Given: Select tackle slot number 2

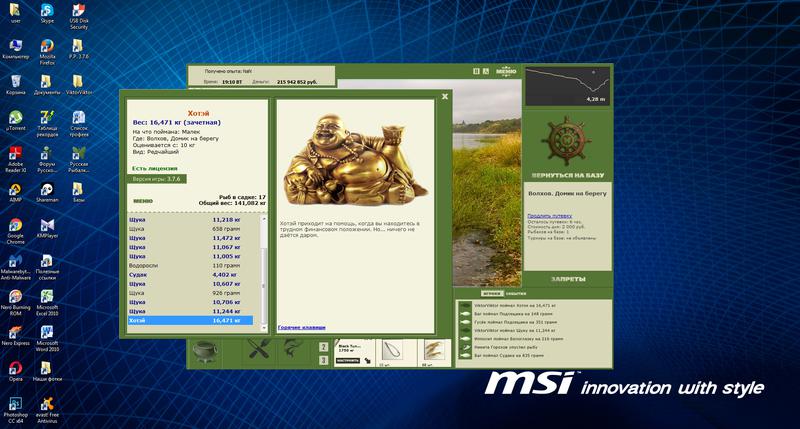Looking at the screenshot, I should [323, 347].
